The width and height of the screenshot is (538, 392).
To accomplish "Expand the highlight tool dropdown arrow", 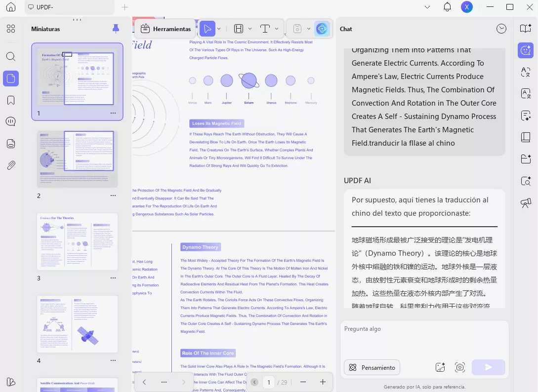I will click(x=250, y=29).
